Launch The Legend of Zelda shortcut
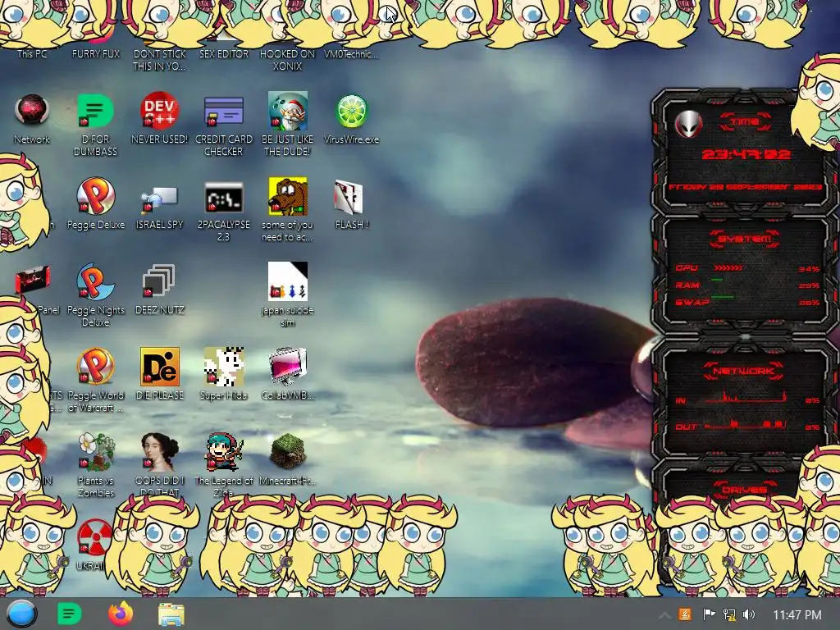The height and width of the screenshot is (630, 840). [x=224, y=452]
